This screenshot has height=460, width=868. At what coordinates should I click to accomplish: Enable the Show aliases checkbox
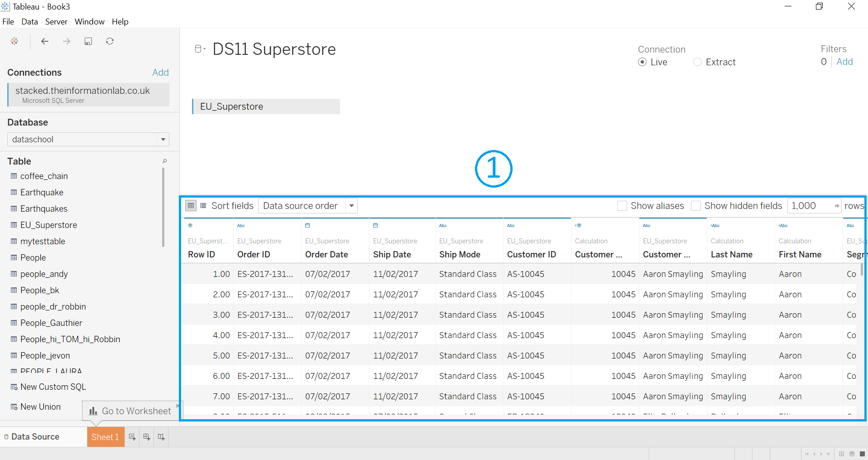[x=622, y=205]
